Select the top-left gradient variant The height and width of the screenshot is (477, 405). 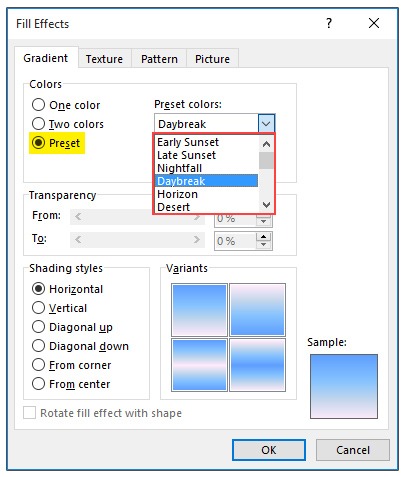point(199,310)
